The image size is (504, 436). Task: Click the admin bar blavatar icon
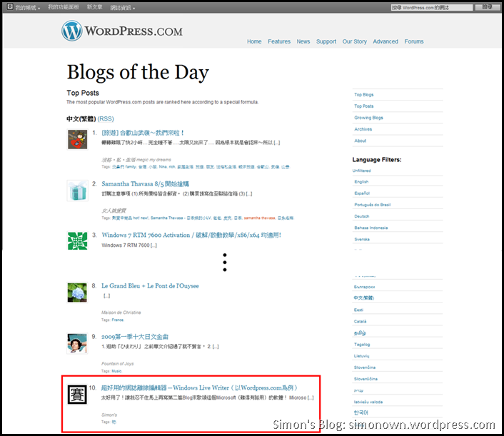coord(10,6)
